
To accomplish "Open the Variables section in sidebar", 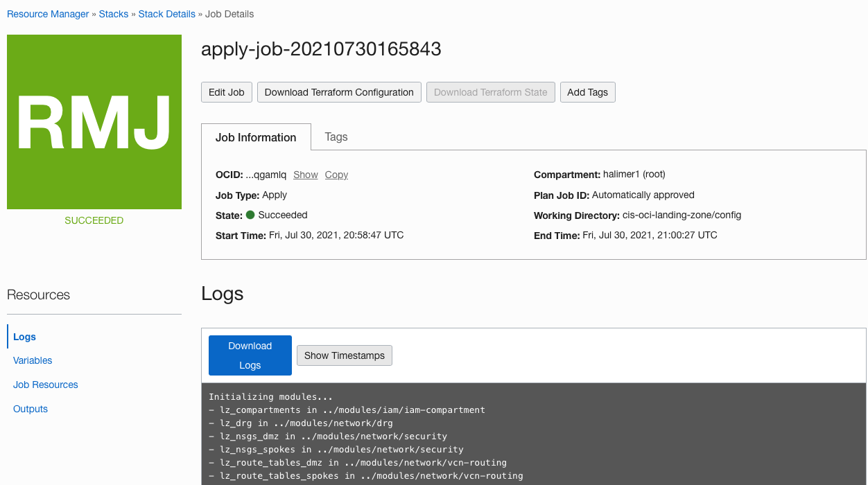I will click(x=32, y=360).
